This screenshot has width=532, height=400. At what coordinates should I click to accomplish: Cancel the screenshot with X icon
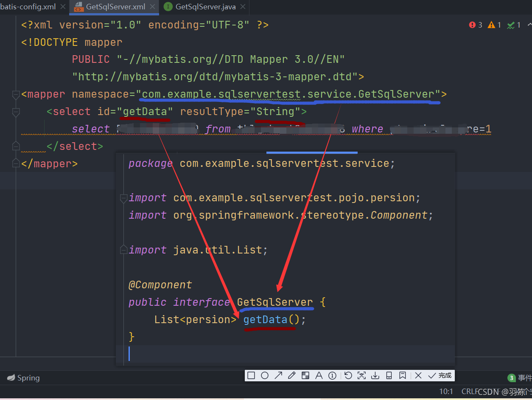point(418,375)
